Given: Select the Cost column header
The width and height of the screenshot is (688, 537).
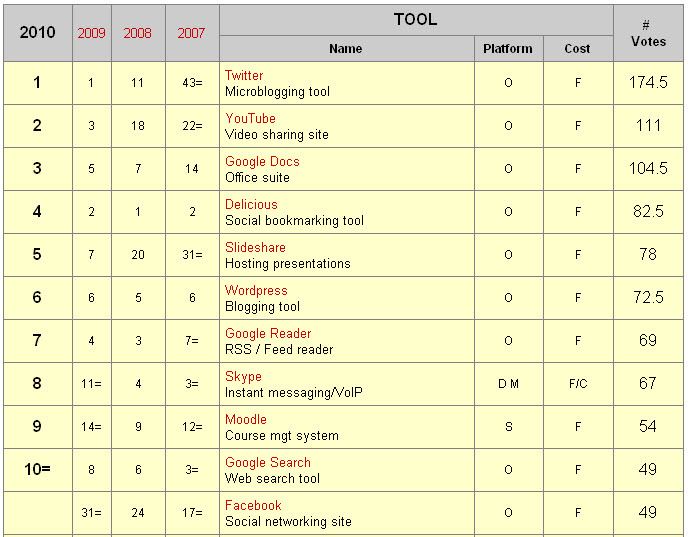Looking at the screenshot, I should point(578,48).
